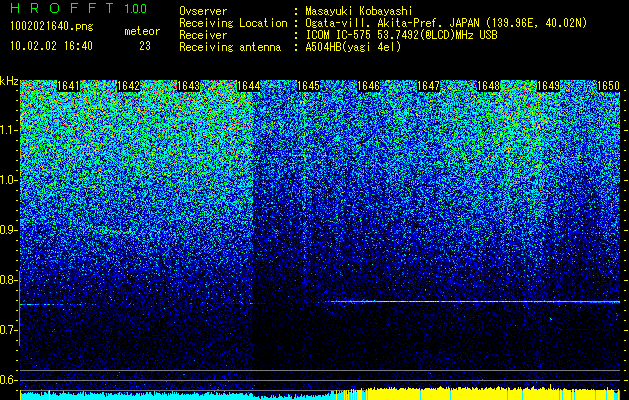
Task: Click the 1.0 frequency axis label
Action: click(8, 180)
